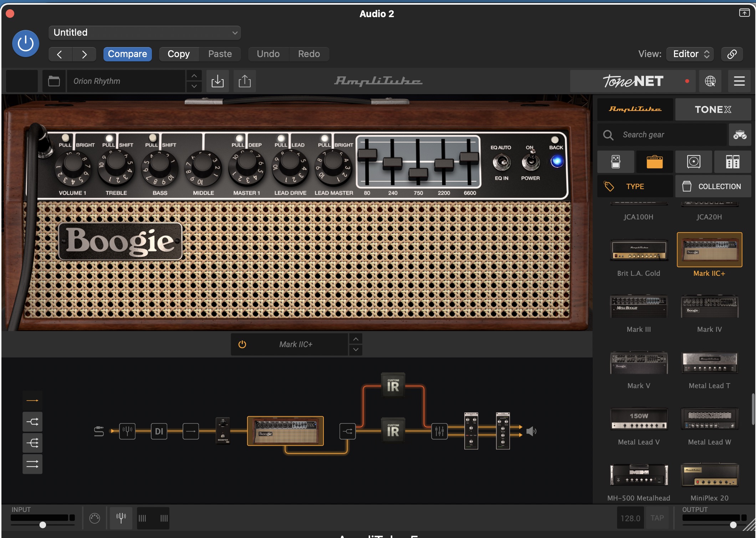Open the Editor view dropdown
Screen dimensions: 756x538
coord(690,54)
